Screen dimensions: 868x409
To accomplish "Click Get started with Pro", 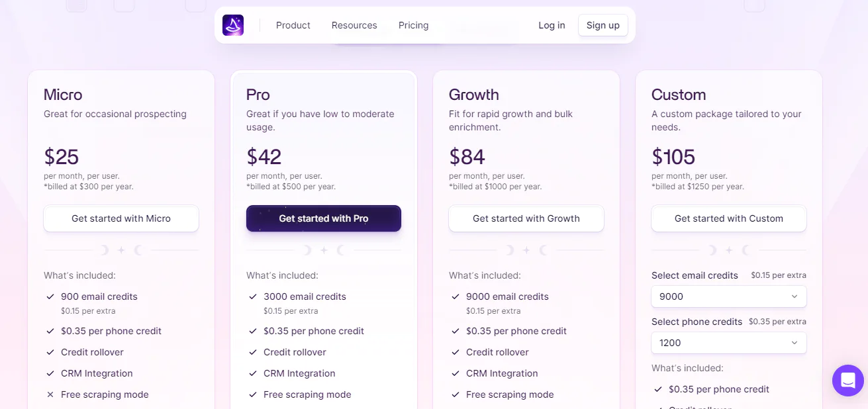I will pos(323,218).
